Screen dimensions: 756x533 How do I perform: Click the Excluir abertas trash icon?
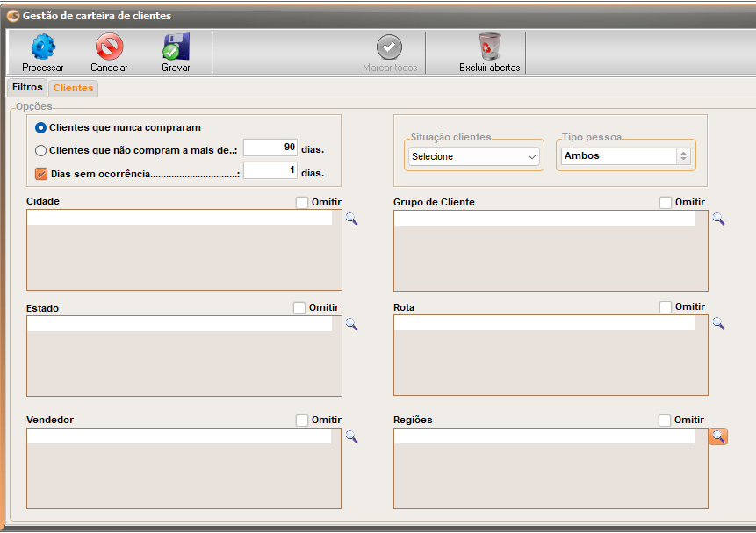click(489, 47)
